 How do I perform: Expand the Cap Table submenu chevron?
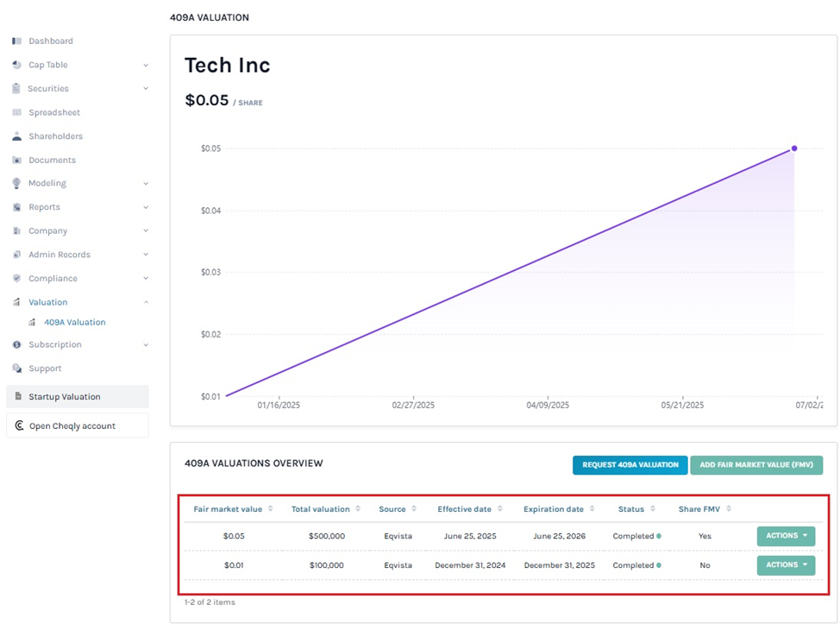pyautogui.click(x=145, y=66)
